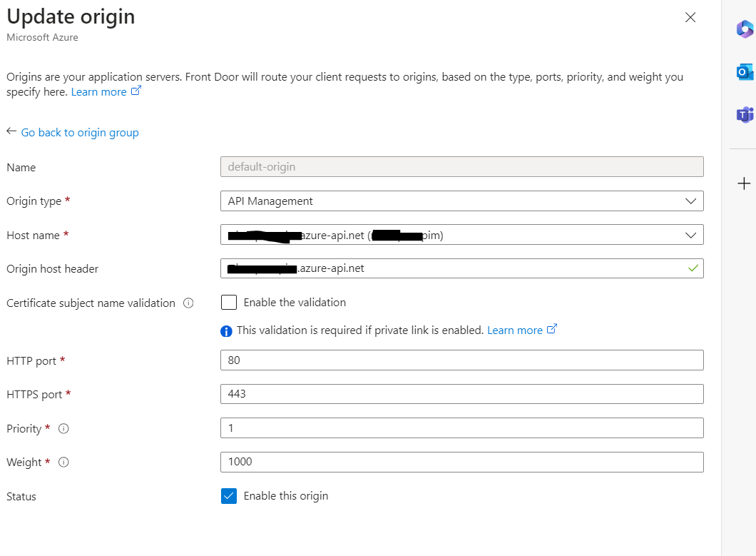The width and height of the screenshot is (756, 556).
Task: Click the 'Host name' label
Action: pos(34,236)
